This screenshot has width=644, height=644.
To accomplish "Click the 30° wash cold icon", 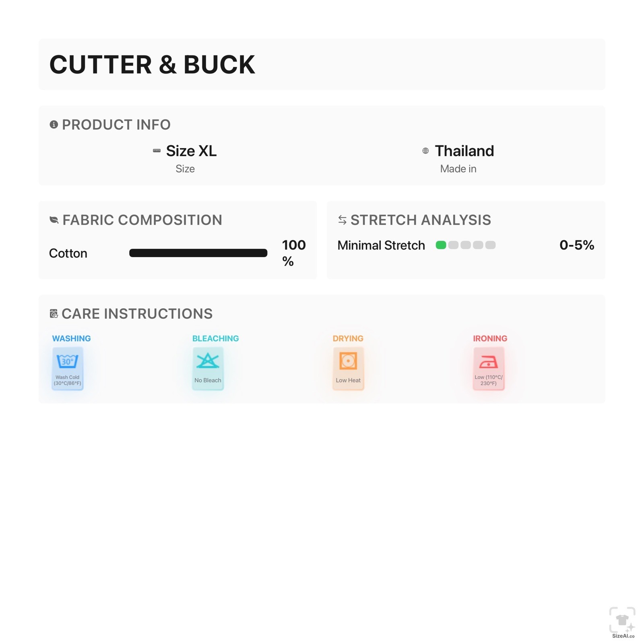I will pos(67,361).
